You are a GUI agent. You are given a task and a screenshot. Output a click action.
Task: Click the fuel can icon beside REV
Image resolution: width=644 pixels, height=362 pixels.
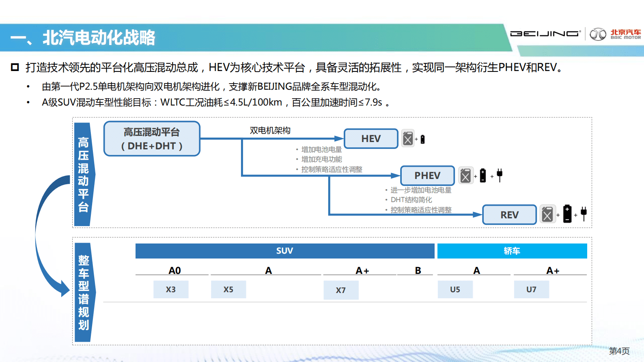pos(547,214)
